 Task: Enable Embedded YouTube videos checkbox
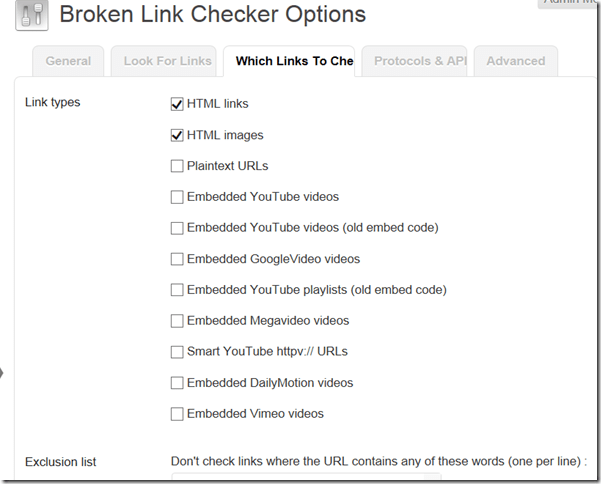pyautogui.click(x=177, y=197)
